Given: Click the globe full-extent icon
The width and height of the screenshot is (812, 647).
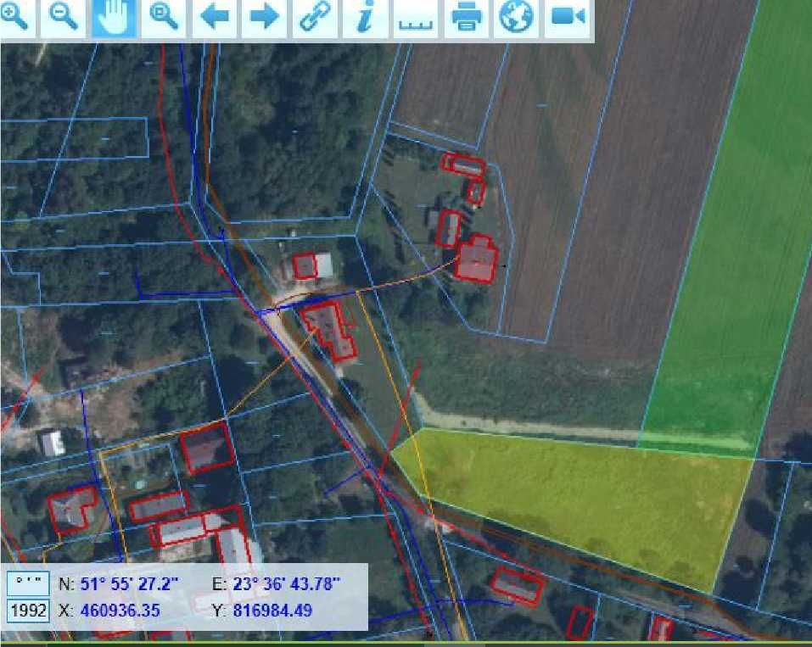Looking at the screenshot, I should point(517,18).
